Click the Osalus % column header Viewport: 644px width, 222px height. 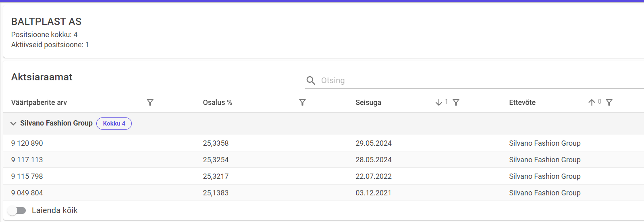coord(218,103)
